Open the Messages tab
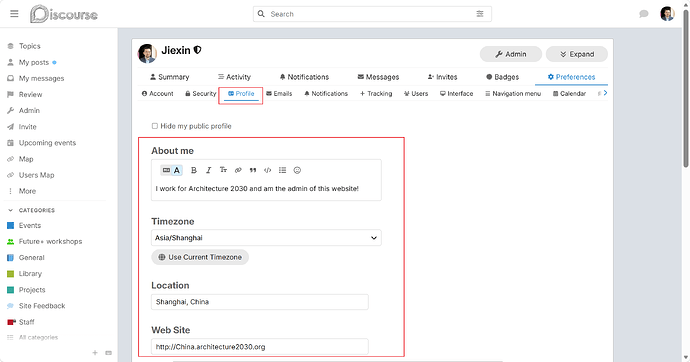 click(378, 77)
